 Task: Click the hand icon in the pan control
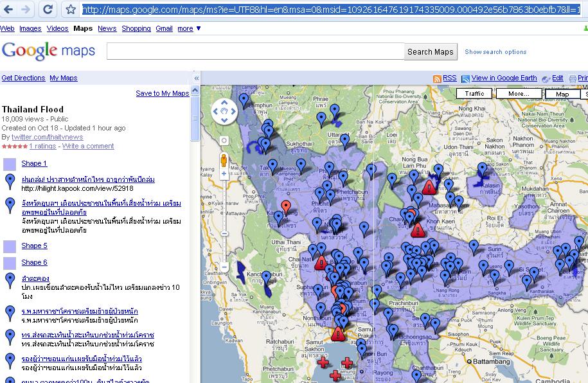pos(224,111)
